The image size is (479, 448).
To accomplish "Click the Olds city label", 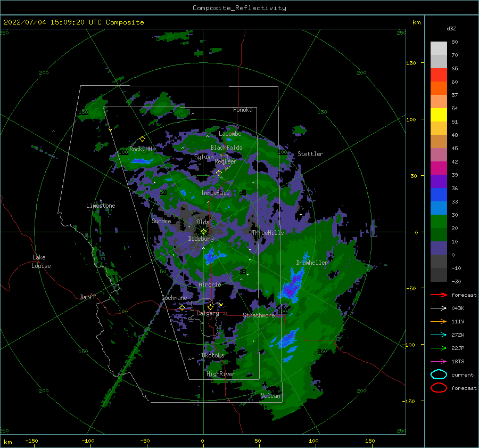I will click(x=203, y=222).
